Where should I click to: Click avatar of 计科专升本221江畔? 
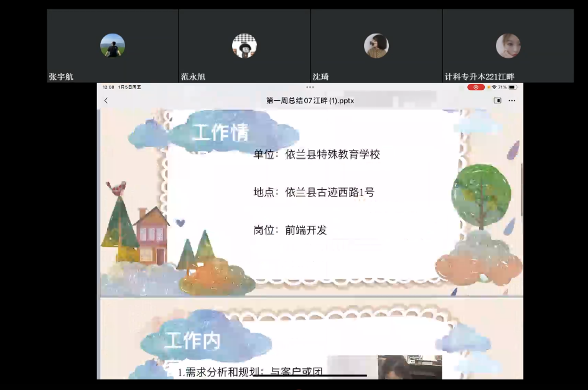(508, 45)
